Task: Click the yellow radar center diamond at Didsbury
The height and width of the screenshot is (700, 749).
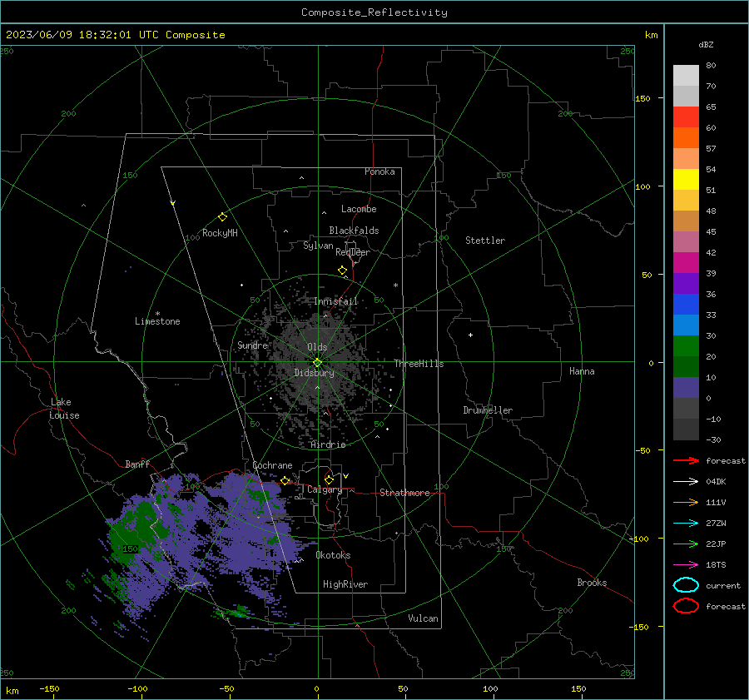Action: click(317, 362)
